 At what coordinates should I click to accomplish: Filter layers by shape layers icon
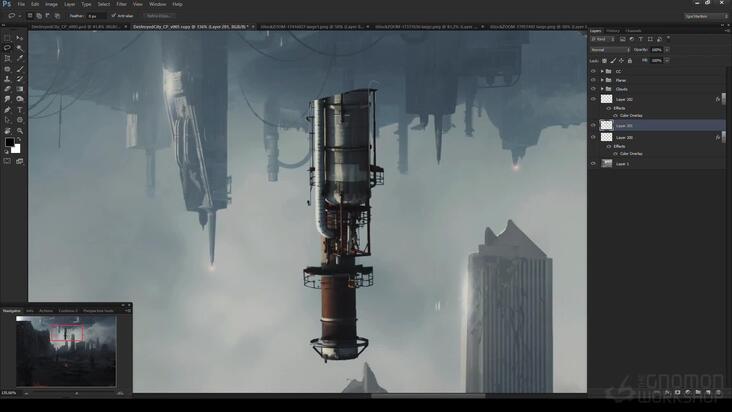(650, 39)
